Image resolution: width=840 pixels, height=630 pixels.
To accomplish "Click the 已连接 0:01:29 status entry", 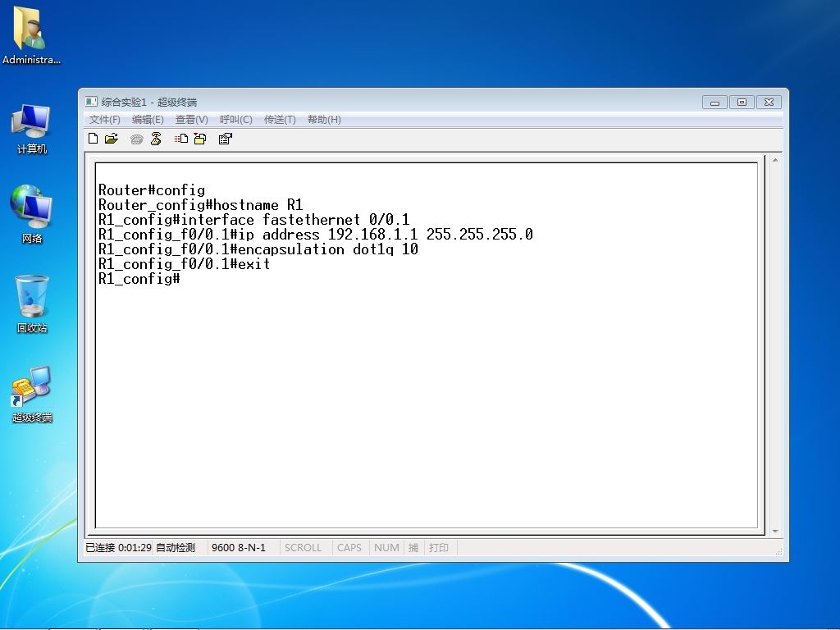I will coord(118,547).
